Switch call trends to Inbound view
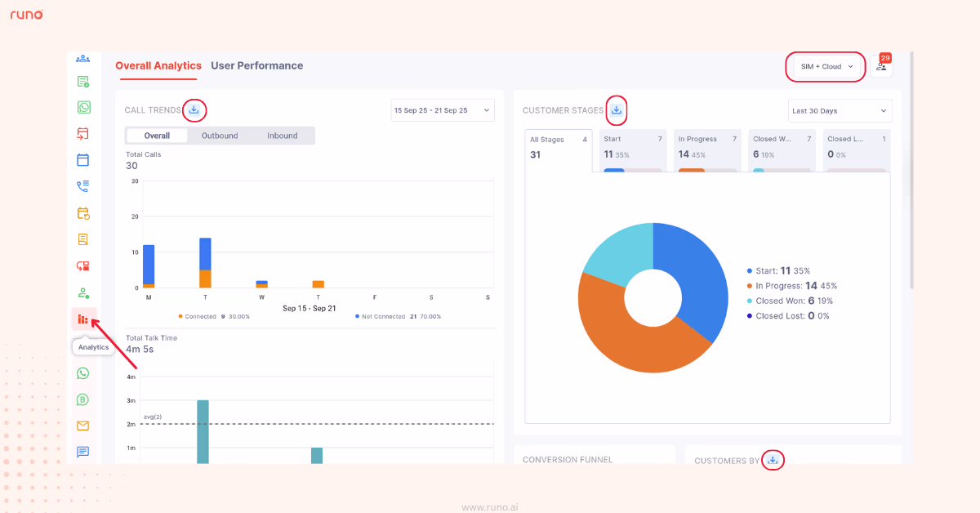This screenshot has width=980, height=513. [x=282, y=135]
